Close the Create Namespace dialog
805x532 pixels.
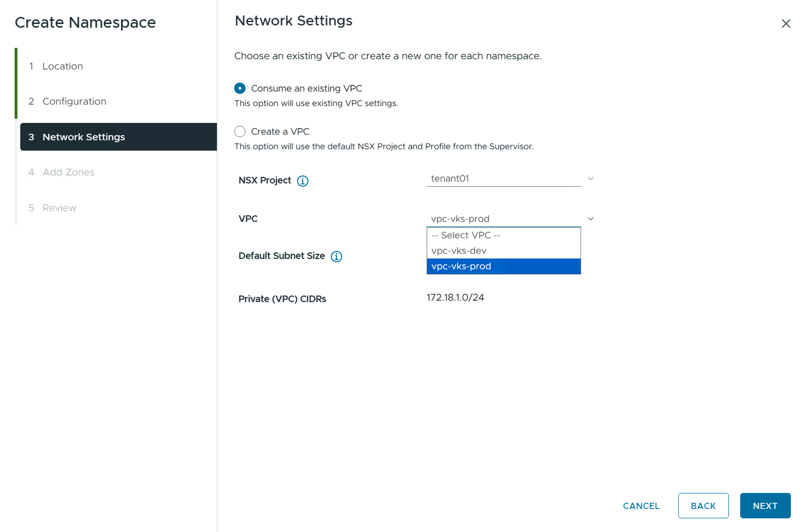786,24
